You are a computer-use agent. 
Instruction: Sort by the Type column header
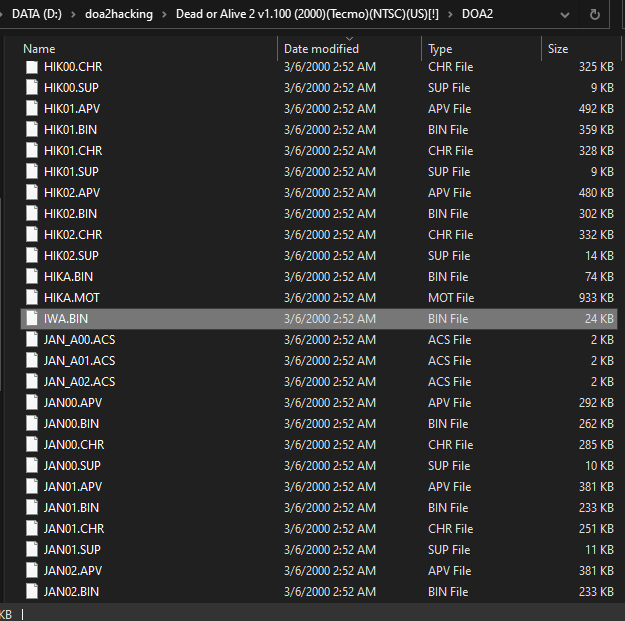point(440,49)
